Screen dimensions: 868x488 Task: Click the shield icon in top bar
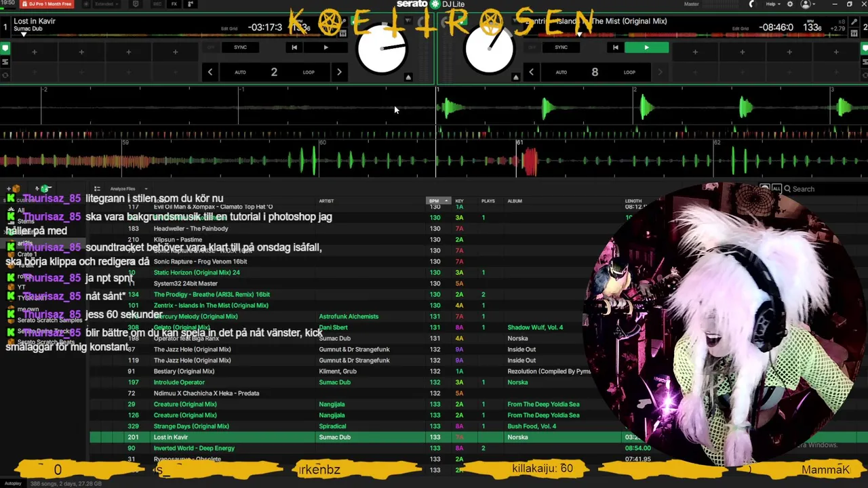coord(136,4)
